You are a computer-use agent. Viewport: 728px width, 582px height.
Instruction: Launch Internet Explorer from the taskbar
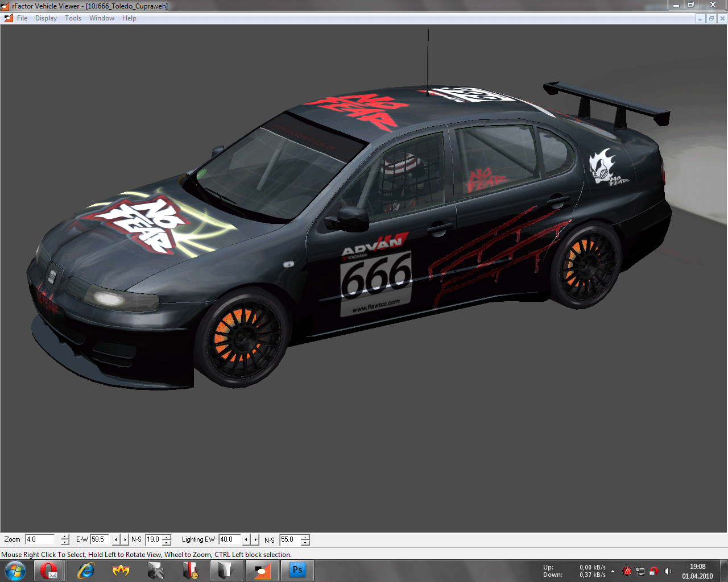click(85, 571)
